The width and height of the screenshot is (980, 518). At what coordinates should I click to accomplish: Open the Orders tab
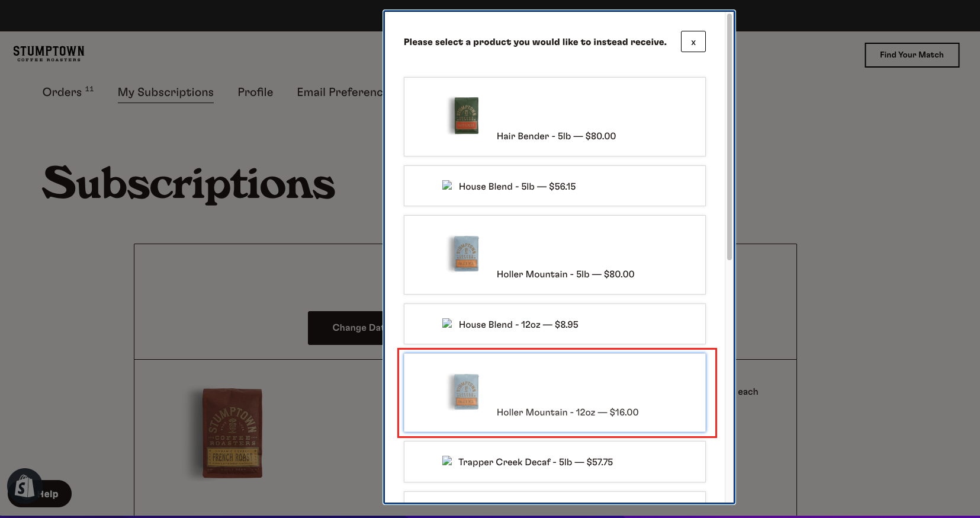[x=68, y=92]
